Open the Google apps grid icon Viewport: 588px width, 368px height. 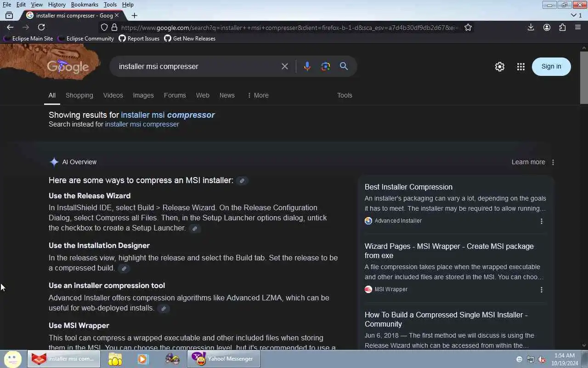coord(520,67)
